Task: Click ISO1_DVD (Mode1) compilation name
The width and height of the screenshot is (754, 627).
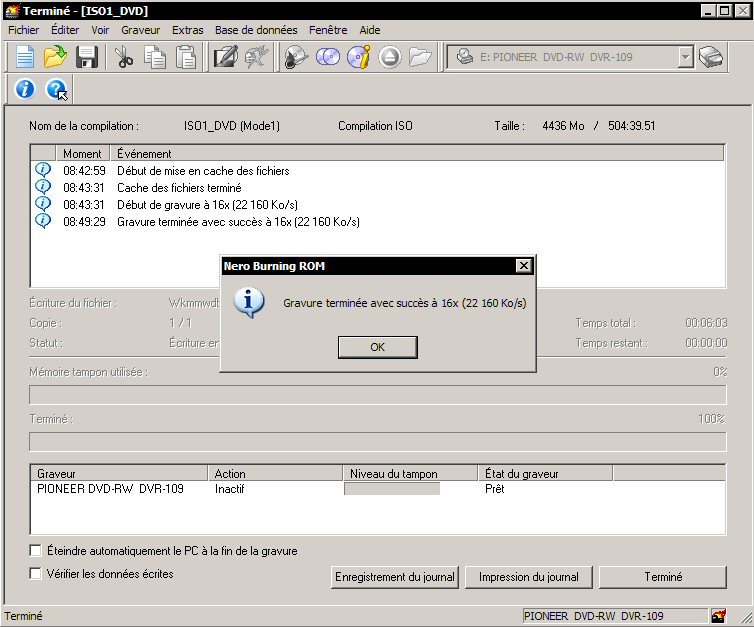Action: [231, 125]
